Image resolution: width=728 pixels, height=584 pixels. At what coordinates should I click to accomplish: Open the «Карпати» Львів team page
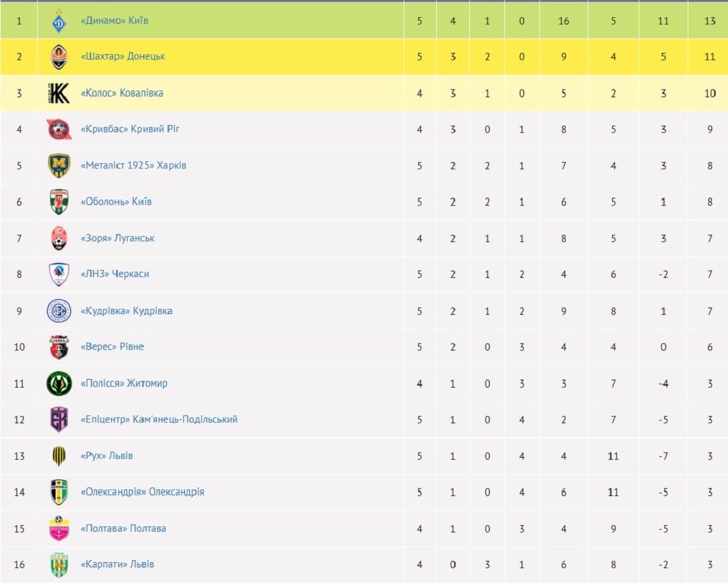point(117,565)
